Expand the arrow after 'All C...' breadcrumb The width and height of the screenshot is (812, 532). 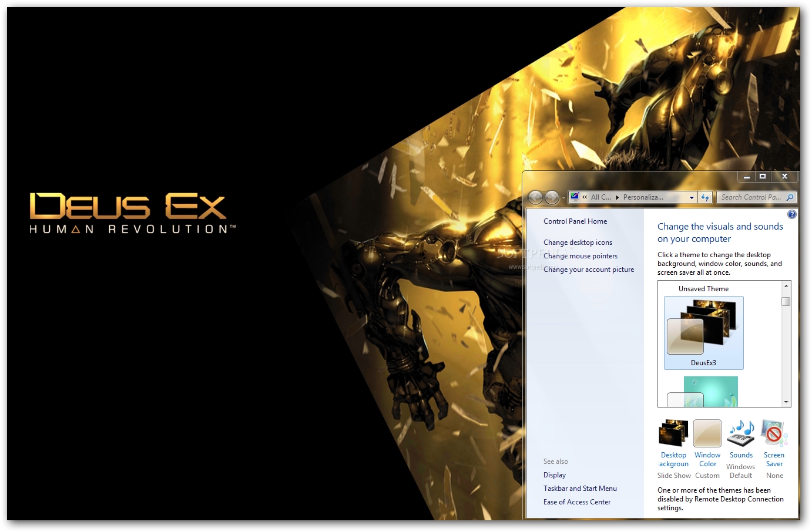coord(618,197)
